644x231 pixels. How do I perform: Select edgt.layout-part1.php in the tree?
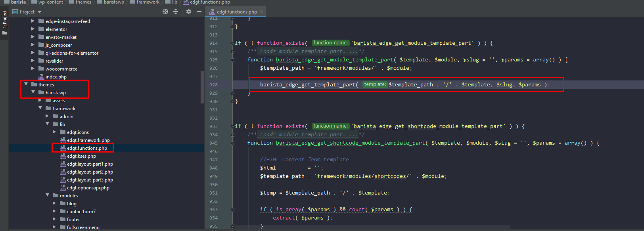pos(90,164)
